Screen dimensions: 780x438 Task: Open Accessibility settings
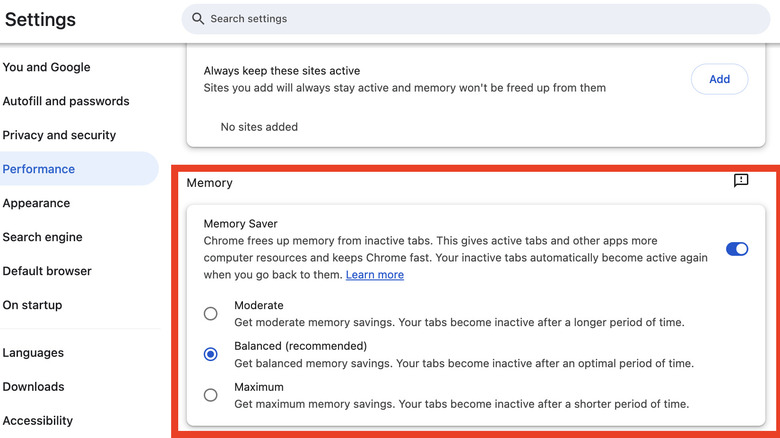point(38,421)
